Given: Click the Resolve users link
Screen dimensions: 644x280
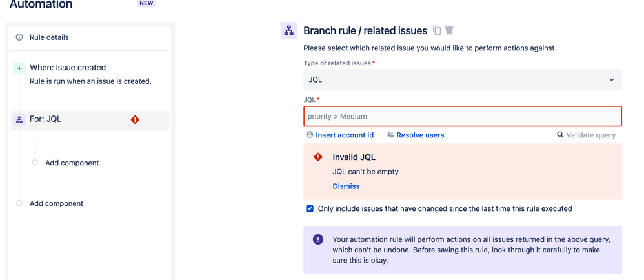Looking at the screenshot, I should coord(420,135).
